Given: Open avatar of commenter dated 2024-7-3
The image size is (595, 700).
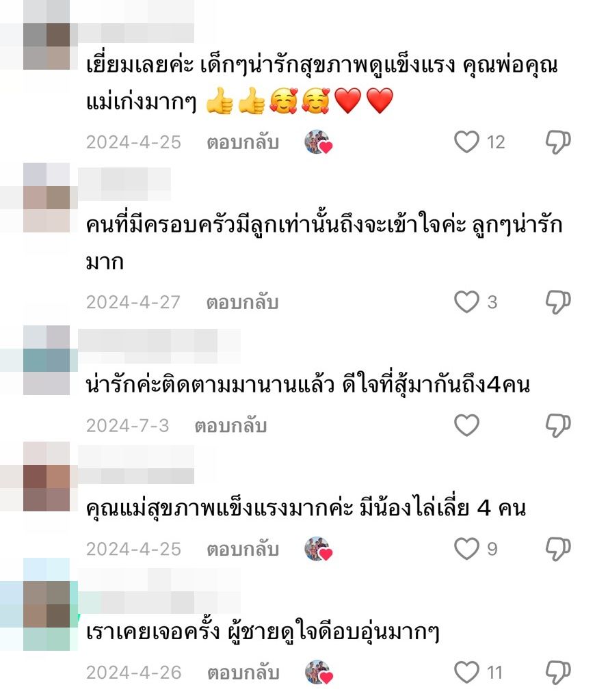Looking at the screenshot, I should 47,360.
